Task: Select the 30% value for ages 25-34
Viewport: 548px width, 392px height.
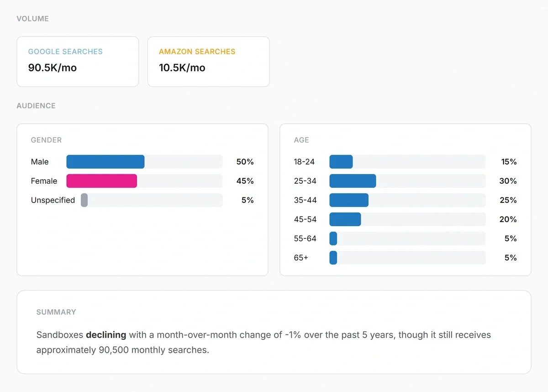Action: click(x=508, y=181)
